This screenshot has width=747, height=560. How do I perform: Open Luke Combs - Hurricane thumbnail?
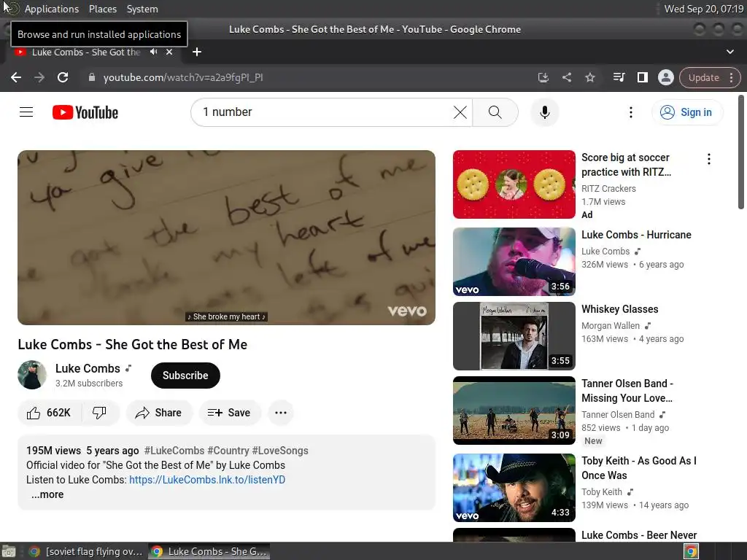[514, 262]
